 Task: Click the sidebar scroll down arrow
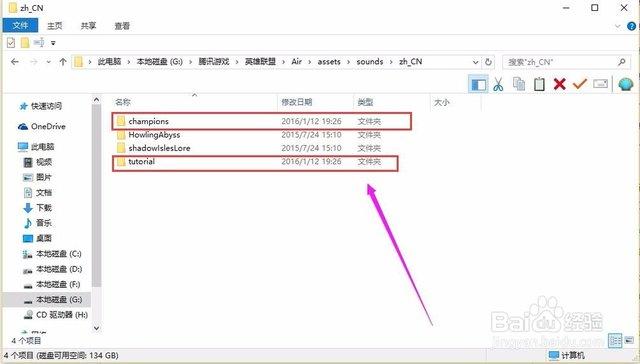coord(96,328)
